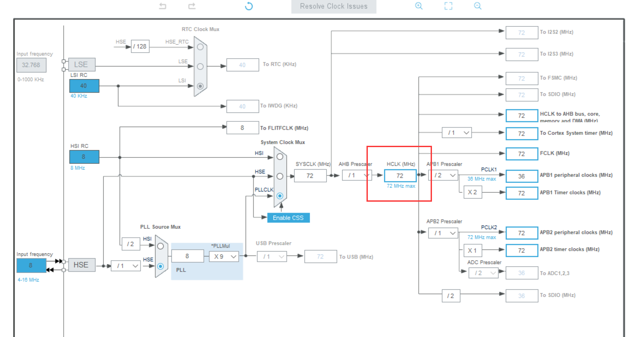Screen dimensions: 644x337
Task: Edit the HSE input frequency field
Action: [x=31, y=265]
